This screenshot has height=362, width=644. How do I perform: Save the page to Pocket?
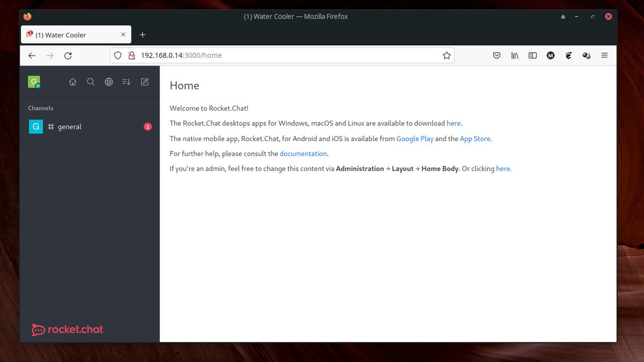click(496, 55)
